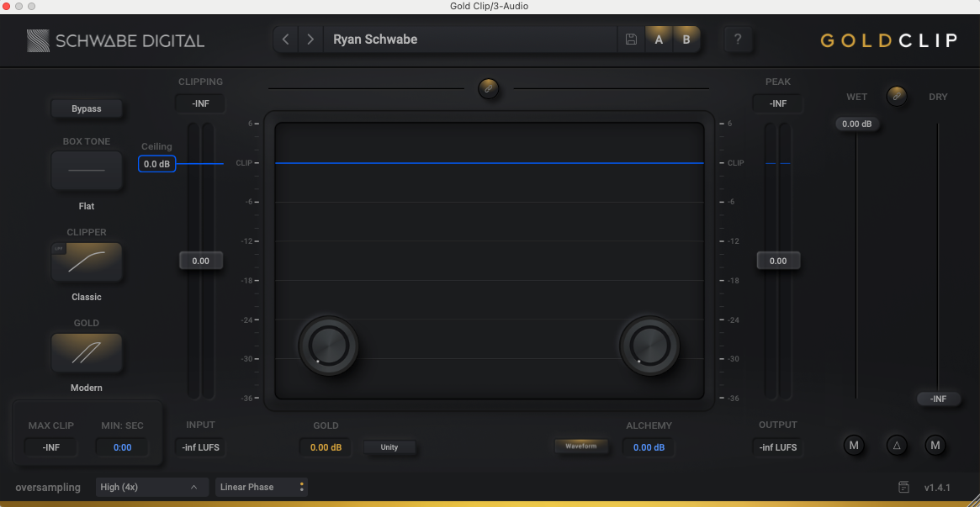Switch to preset slot A
The image size is (980, 507).
tap(659, 40)
